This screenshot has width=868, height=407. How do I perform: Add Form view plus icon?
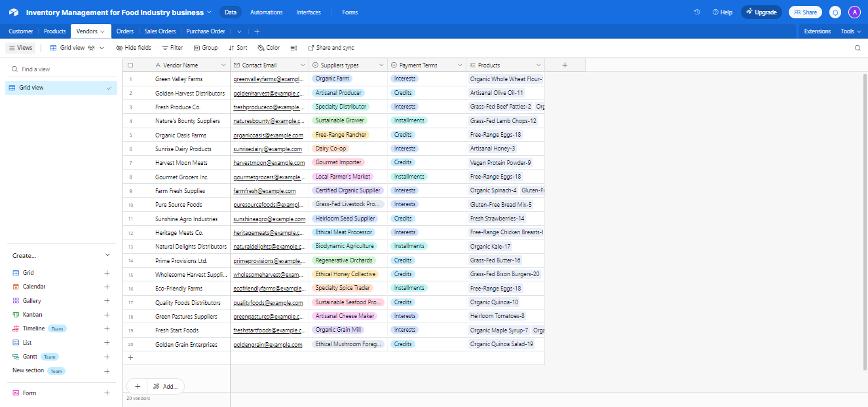[107, 393]
